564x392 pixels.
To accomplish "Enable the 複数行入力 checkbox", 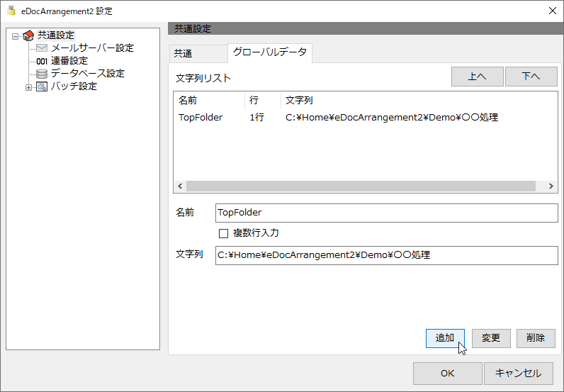I will click(x=223, y=234).
